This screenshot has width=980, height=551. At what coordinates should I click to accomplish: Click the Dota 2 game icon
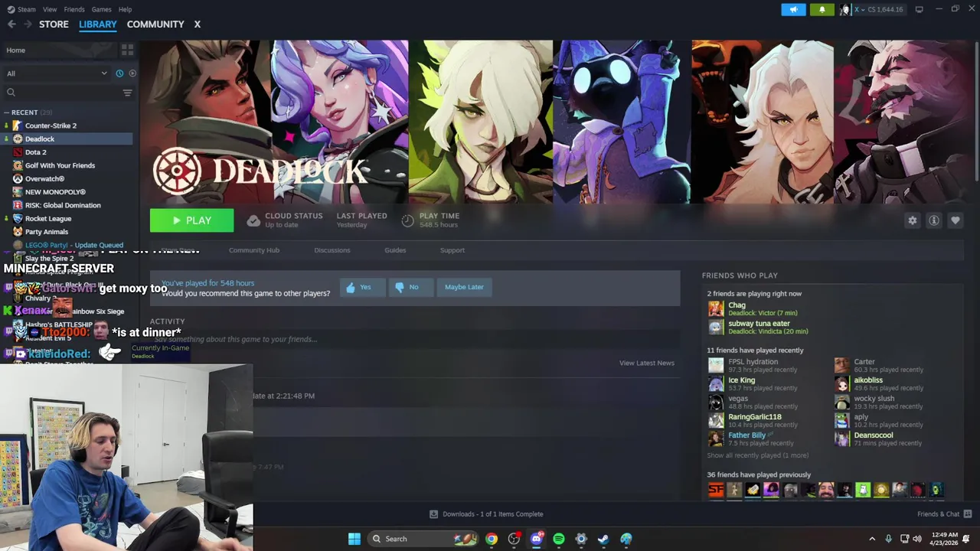click(x=18, y=152)
